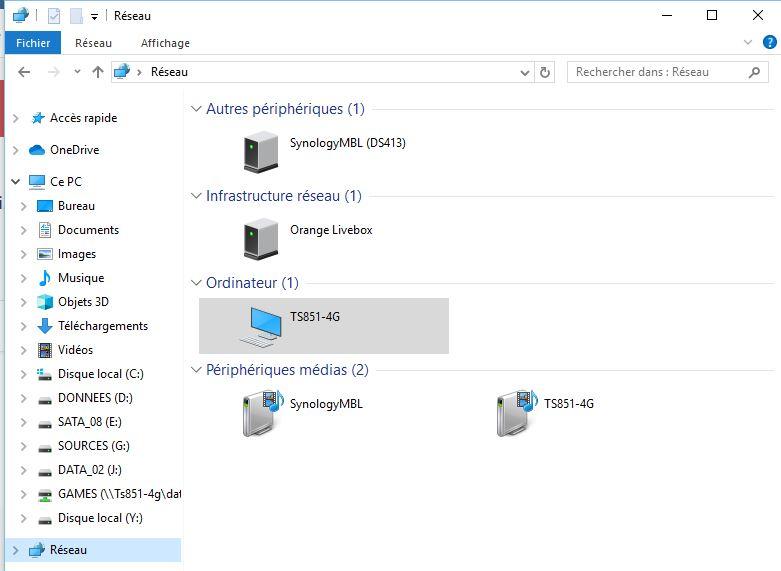Expand the Réseau tree node

[x=15, y=550]
